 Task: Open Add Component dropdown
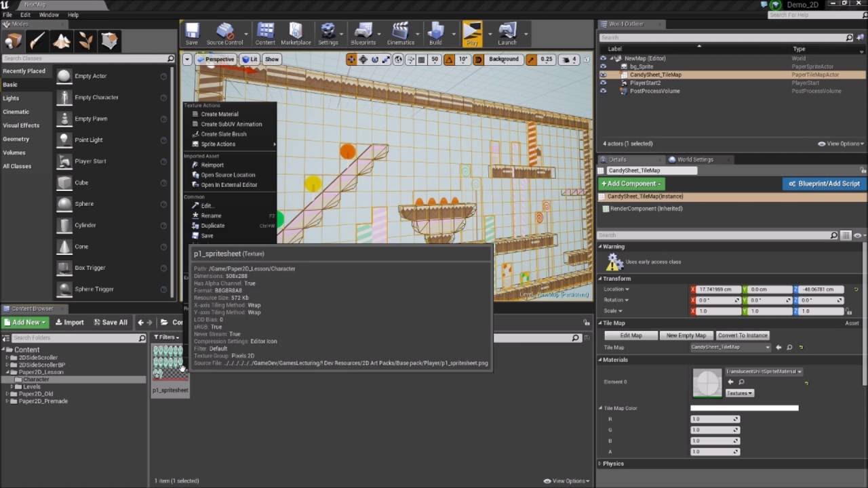pyautogui.click(x=631, y=184)
